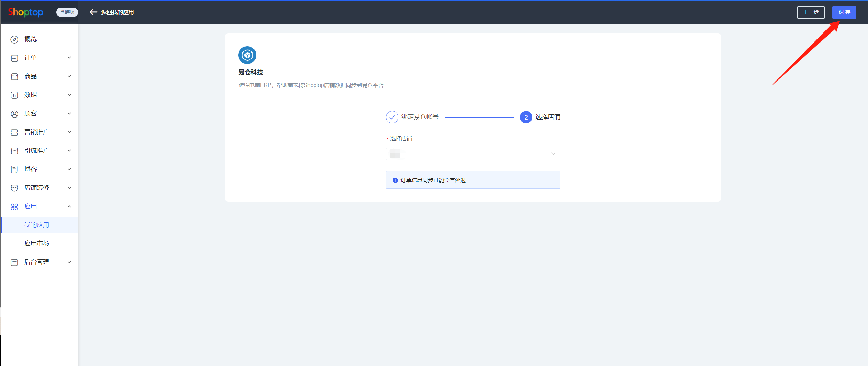Image resolution: width=868 pixels, height=366 pixels.
Task: Expand the 引流推广 chevron
Action: click(69, 151)
